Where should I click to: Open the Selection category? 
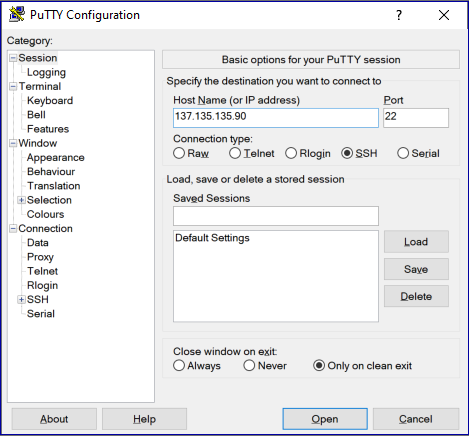coord(49,200)
